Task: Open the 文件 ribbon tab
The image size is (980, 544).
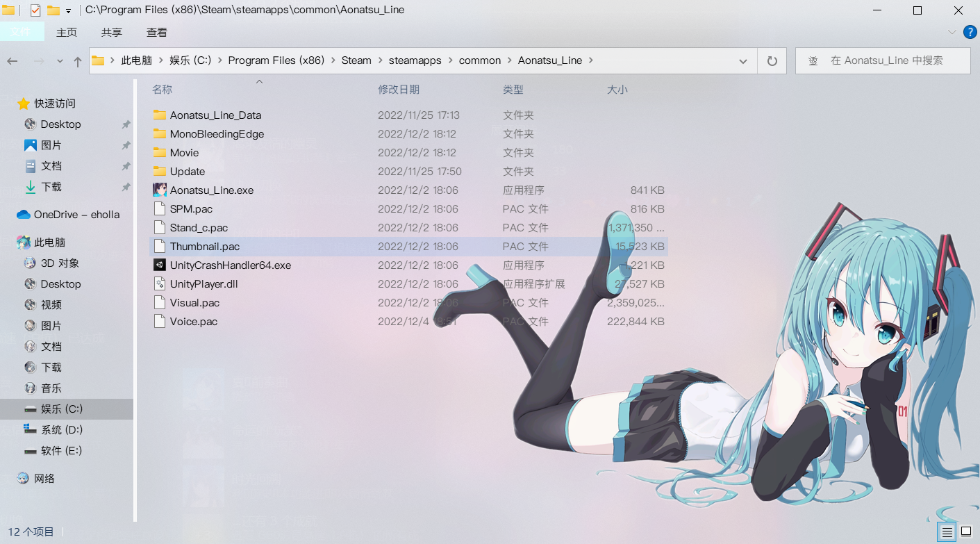Action: tap(22, 32)
